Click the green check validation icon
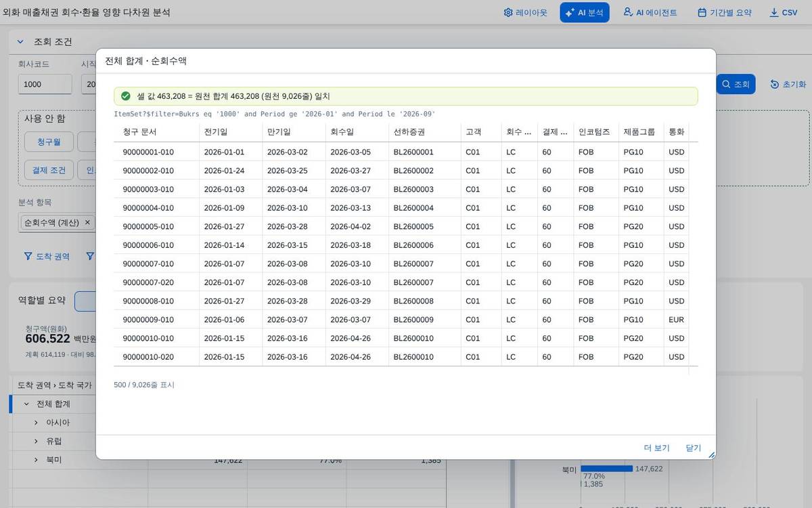Viewport: 812px width, 508px height. 125,96
